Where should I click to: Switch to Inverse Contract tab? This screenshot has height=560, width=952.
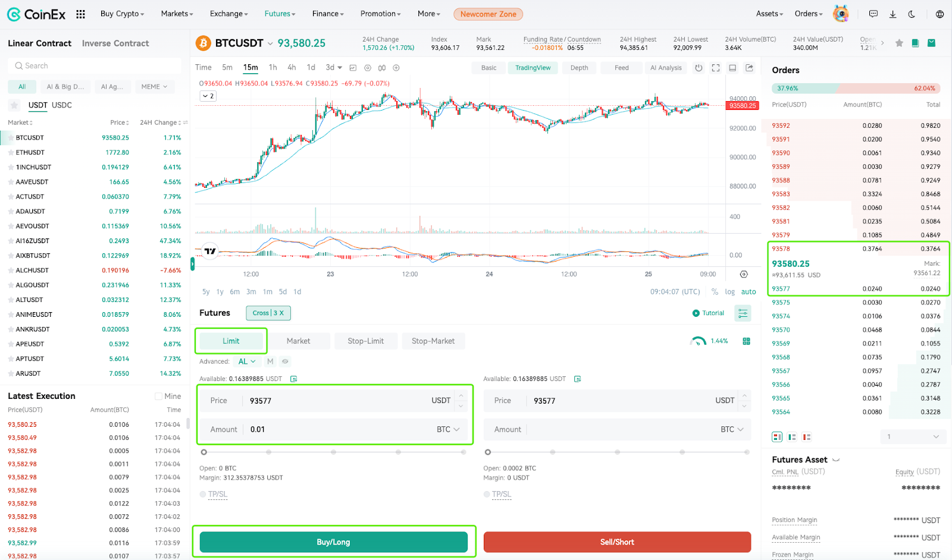[115, 43]
